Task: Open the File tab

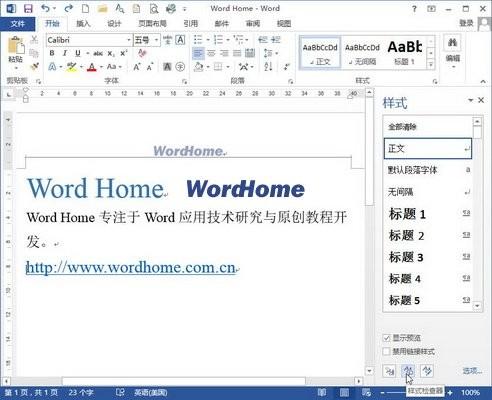Action: coord(17,24)
